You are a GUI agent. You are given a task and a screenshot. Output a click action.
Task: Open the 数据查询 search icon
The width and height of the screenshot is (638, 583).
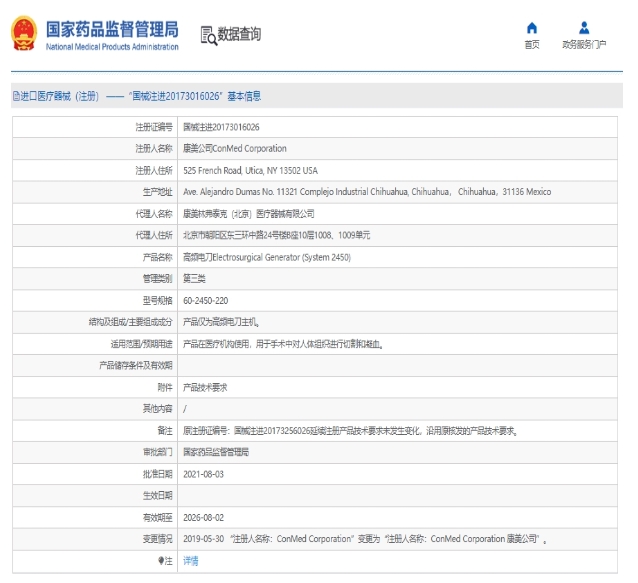[x=208, y=35]
